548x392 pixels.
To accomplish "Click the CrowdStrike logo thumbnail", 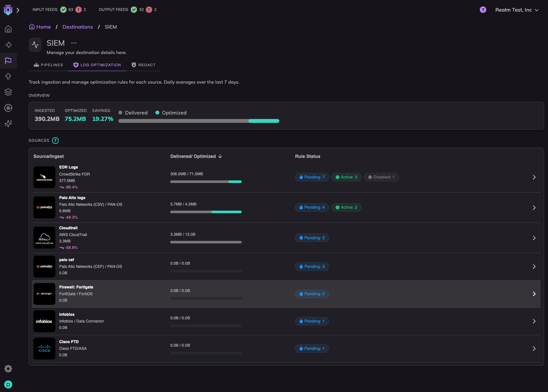I will [44, 177].
